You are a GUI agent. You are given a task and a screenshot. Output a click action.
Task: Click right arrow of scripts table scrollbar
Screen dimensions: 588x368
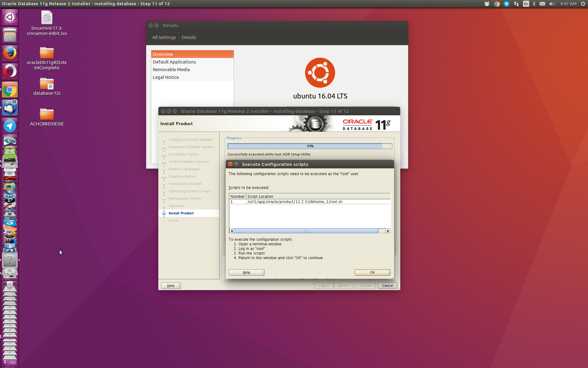[x=388, y=231]
